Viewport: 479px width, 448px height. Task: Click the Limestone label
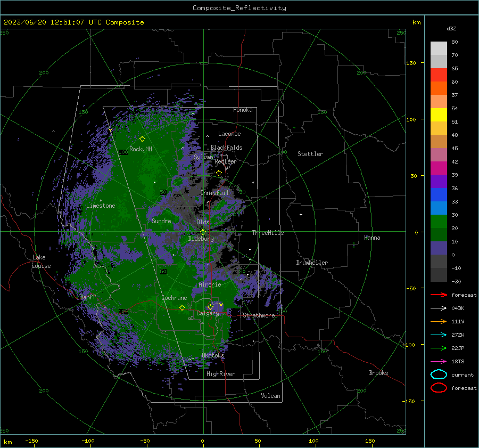pyautogui.click(x=101, y=206)
